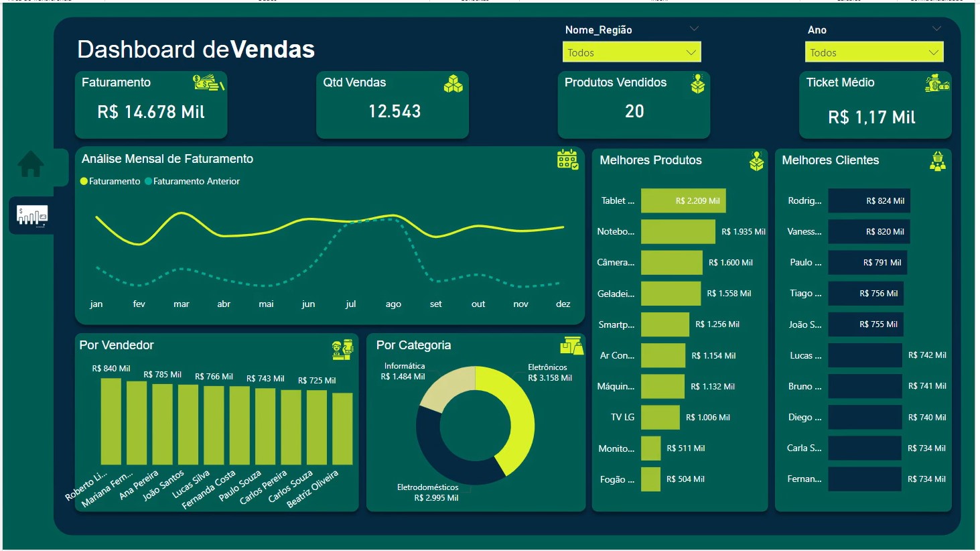
Task: Select the Notebook product bar
Action: click(678, 231)
